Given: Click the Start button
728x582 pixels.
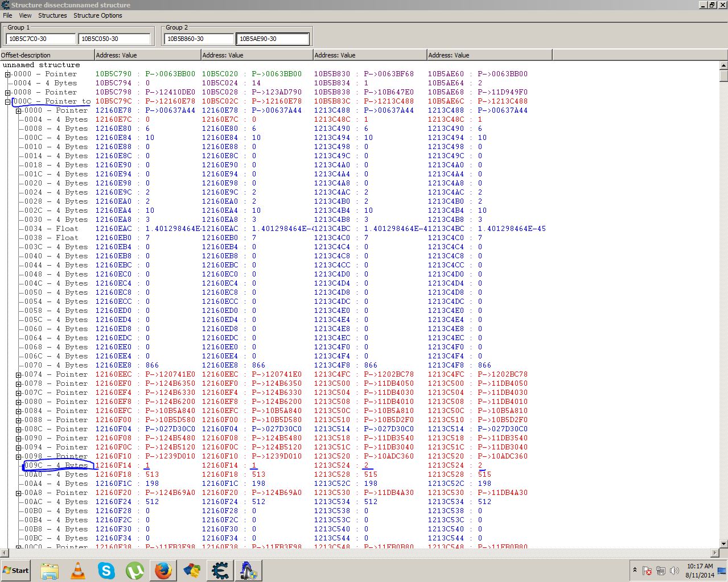Looking at the screenshot, I should point(16,570).
